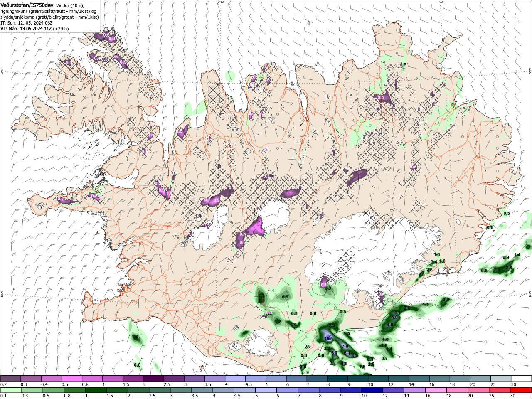Click the "3.4" value in the east

click(434, 262)
